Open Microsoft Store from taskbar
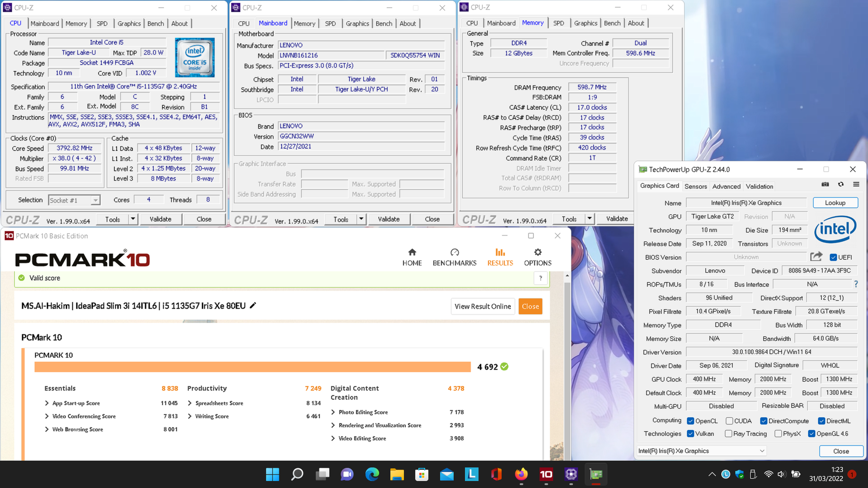This screenshot has width=868, height=488. pyautogui.click(x=422, y=474)
